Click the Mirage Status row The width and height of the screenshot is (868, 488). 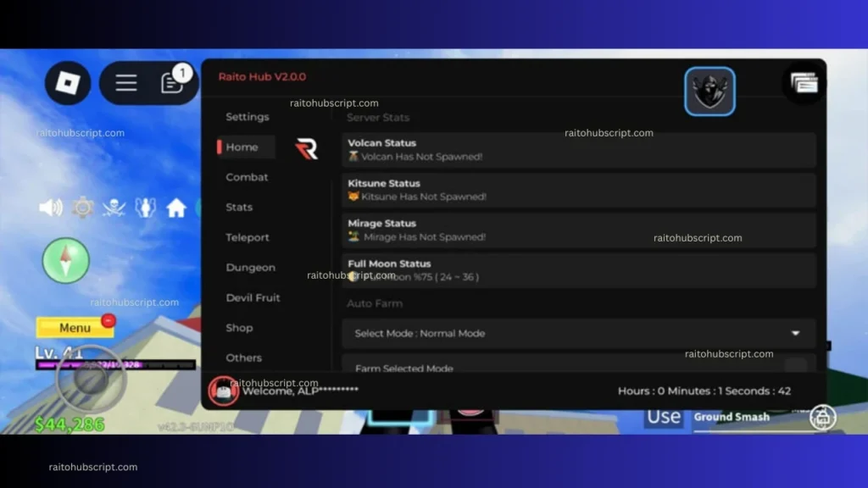[x=579, y=230]
